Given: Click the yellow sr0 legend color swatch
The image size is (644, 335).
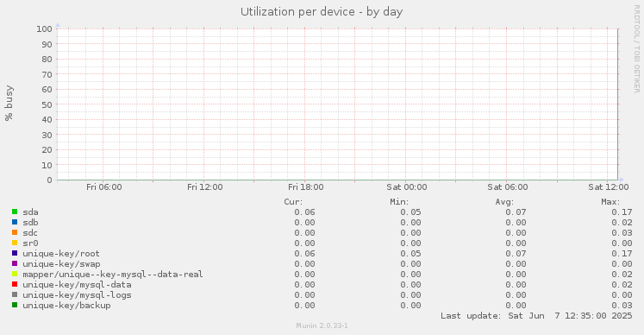Looking at the screenshot, I should pyautogui.click(x=15, y=243).
